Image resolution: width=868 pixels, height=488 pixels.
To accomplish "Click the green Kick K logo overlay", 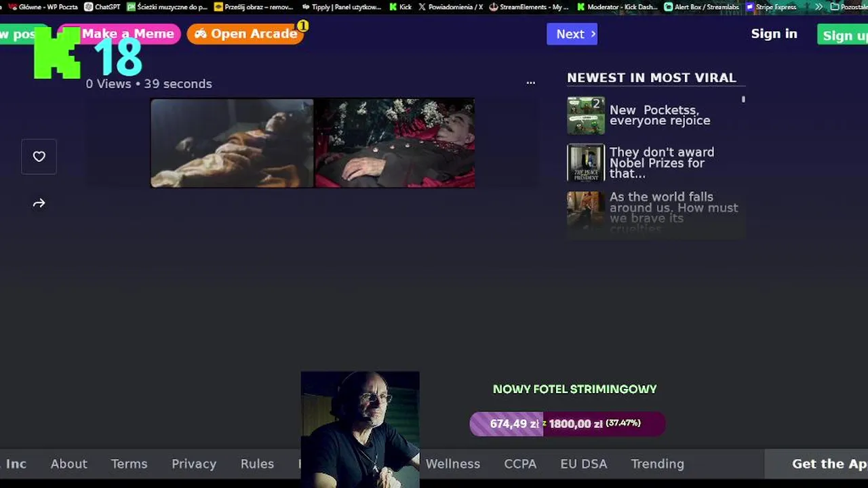I will click(57, 53).
